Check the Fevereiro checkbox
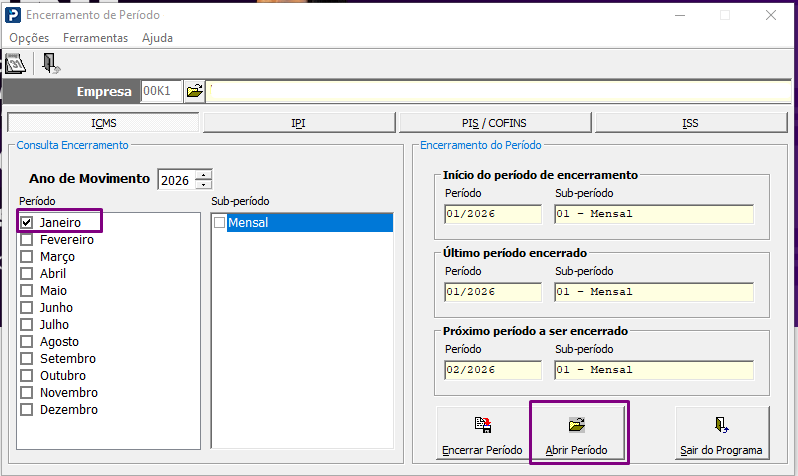The width and height of the screenshot is (798, 476). tap(27, 239)
